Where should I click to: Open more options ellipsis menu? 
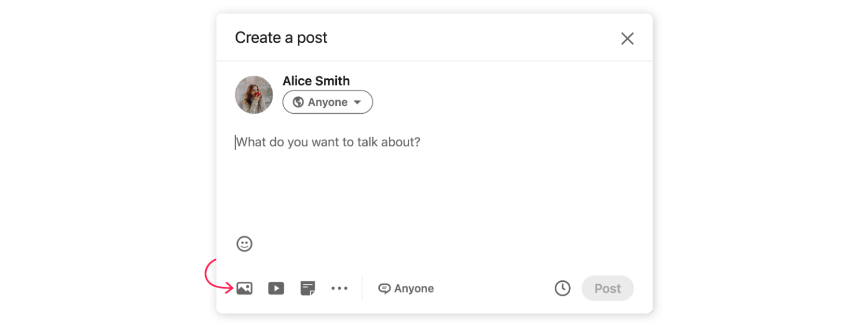point(339,289)
